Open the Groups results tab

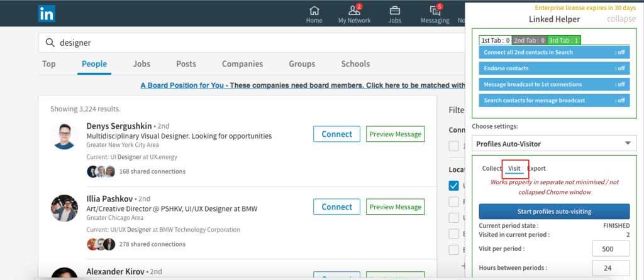(302, 64)
